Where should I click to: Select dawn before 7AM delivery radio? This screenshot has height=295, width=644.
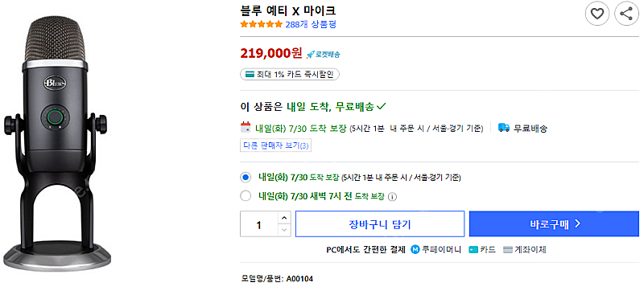(246, 196)
